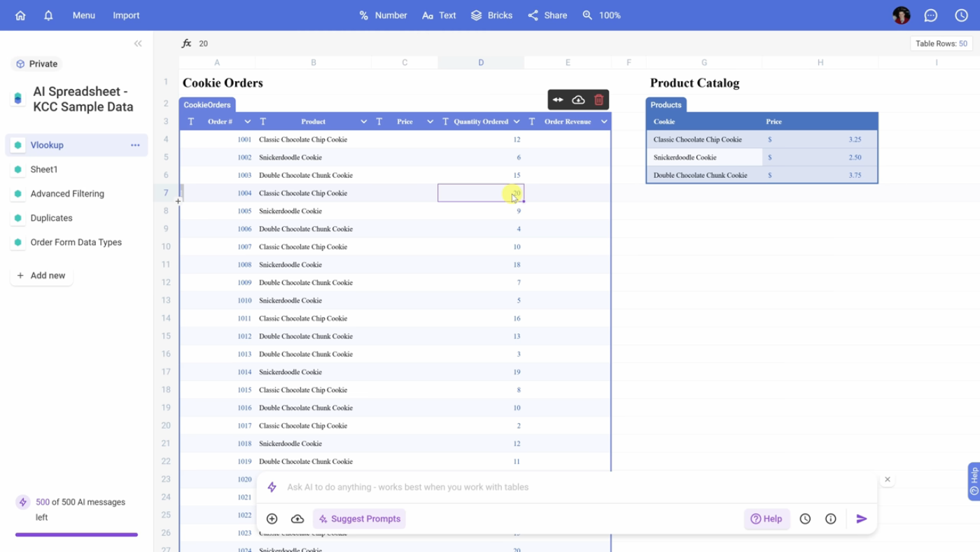Open the comments chat icon

point(931,15)
